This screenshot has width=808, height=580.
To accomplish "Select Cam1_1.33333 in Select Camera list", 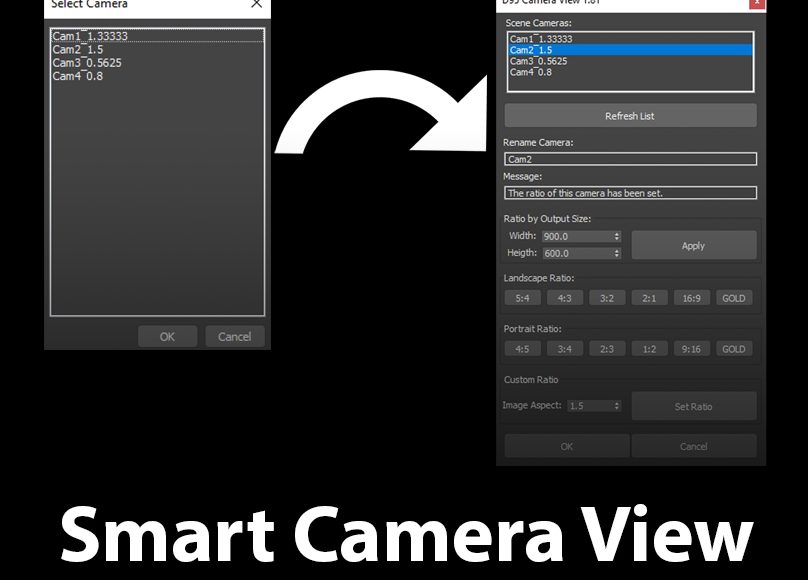I will click(90, 37).
